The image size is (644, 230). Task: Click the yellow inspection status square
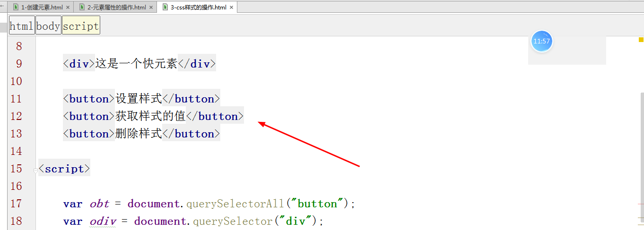point(641,41)
